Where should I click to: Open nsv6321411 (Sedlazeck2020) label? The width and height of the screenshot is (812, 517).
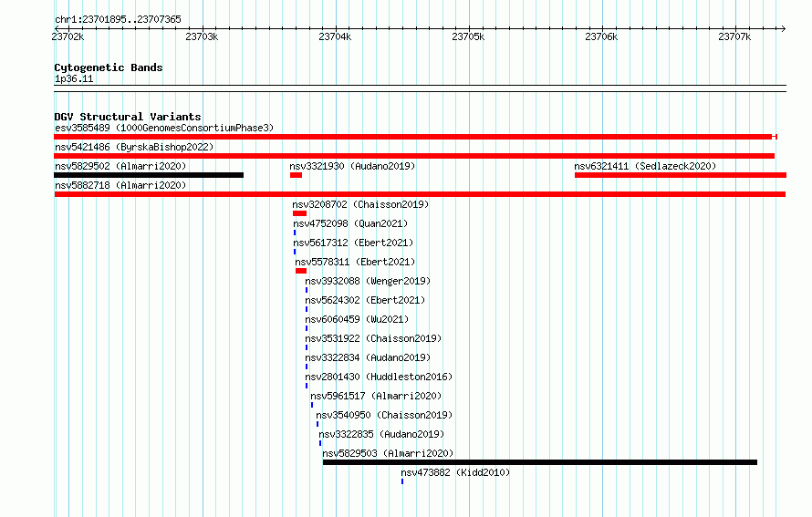(645, 166)
